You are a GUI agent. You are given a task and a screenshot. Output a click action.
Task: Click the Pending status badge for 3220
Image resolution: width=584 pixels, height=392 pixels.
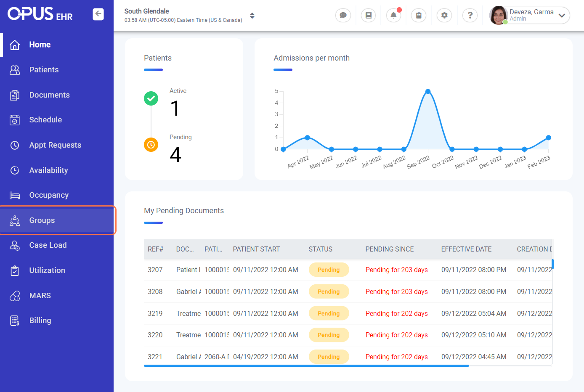[x=329, y=335]
